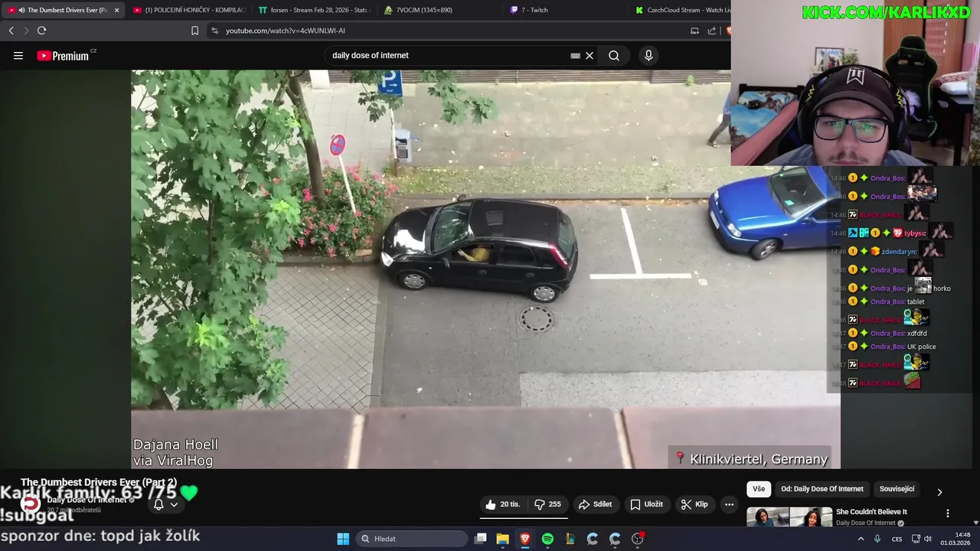Go forward using browser forward arrow
The image size is (980, 551).
tap(26, 31)
